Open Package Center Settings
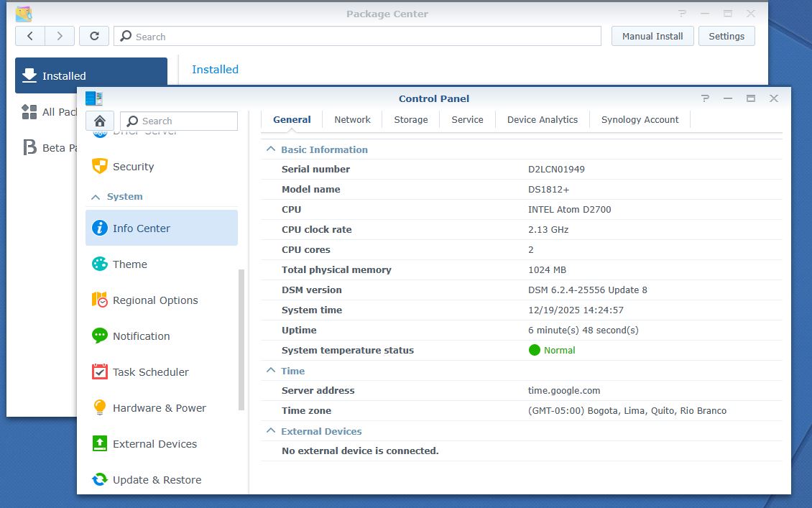 coord(726,35)
